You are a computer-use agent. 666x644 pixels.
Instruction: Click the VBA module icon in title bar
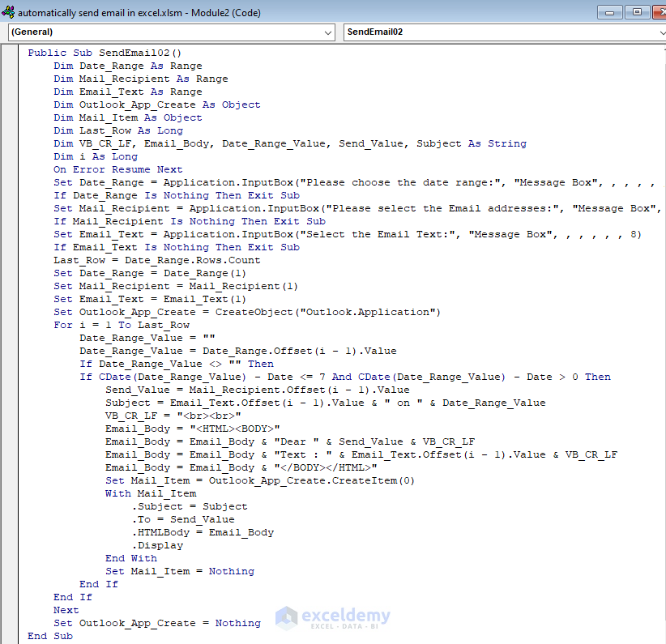[x=8, y=12]
